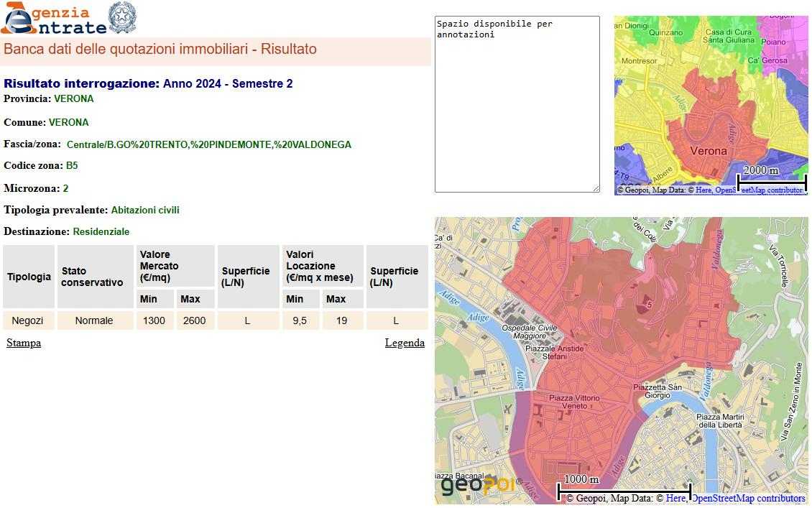Screen dimensions: 812x508
Task: Click Piazzetta San Giorgio map label
Action: coord(657,391)
